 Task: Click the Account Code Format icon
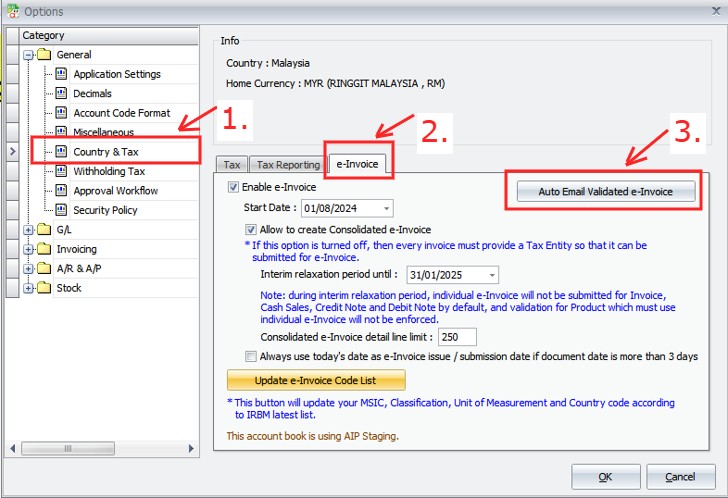pyautogui.click(x=61, y=113)
